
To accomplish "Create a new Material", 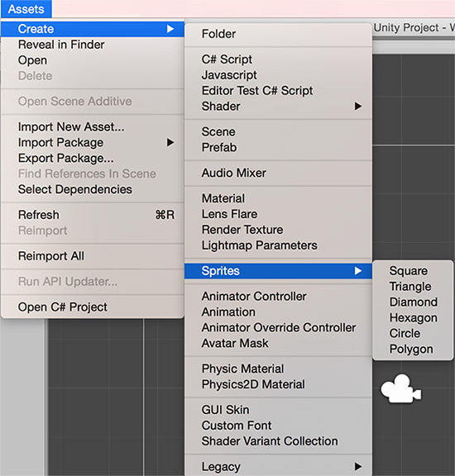I will click(278, 198).
